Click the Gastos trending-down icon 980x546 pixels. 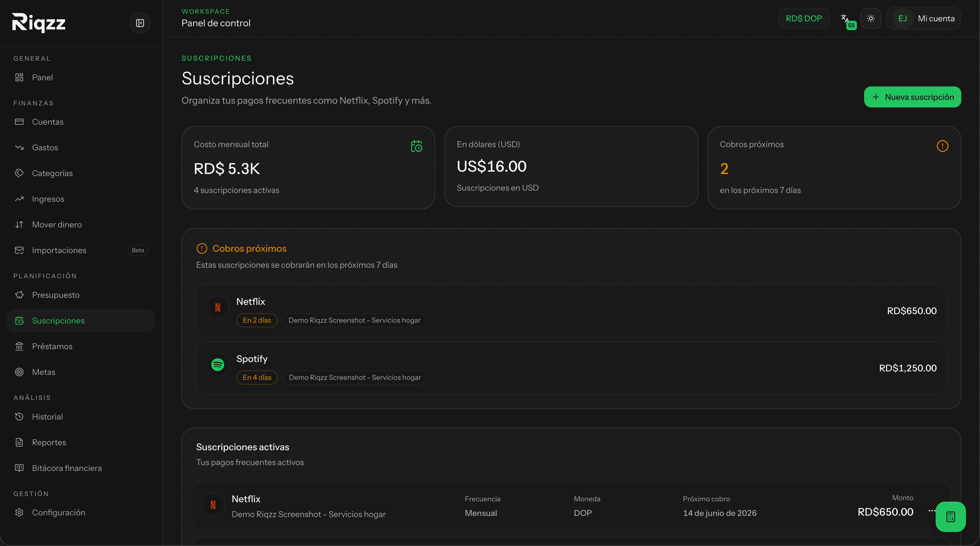pyautogui.click(x=19, y=148)
